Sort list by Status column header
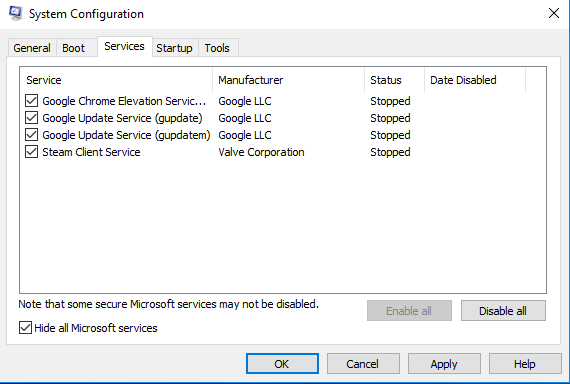Screen dimensions: 570x384 (x=394, y=80)
